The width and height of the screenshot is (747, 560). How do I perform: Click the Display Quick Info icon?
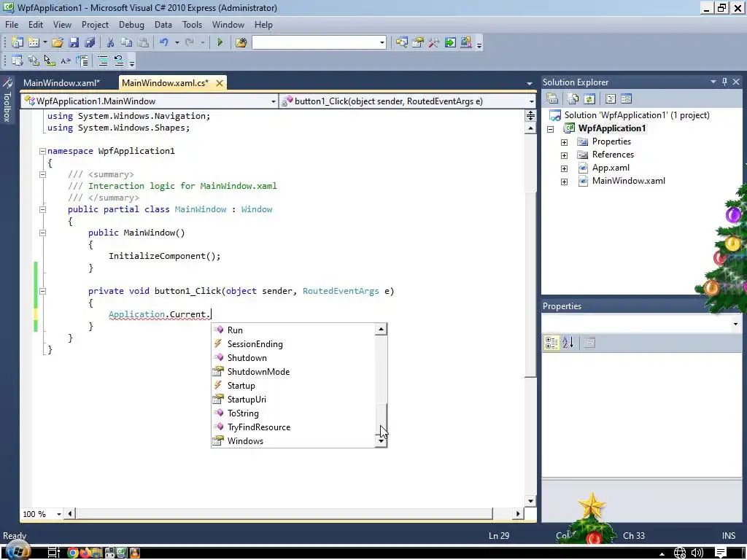pos(50,61)
